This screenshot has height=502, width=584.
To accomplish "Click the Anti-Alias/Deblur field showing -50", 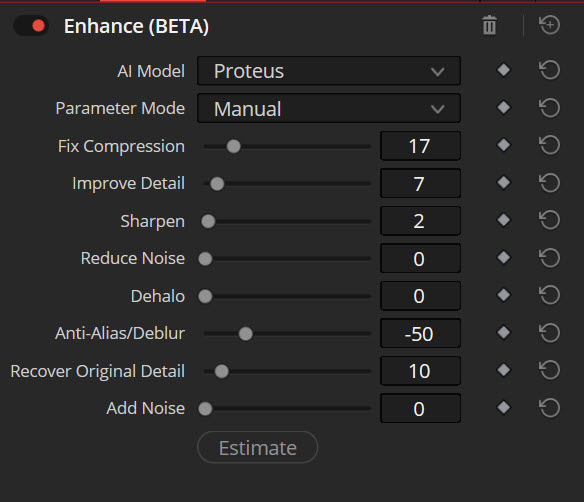I will [x=420, y=333].
